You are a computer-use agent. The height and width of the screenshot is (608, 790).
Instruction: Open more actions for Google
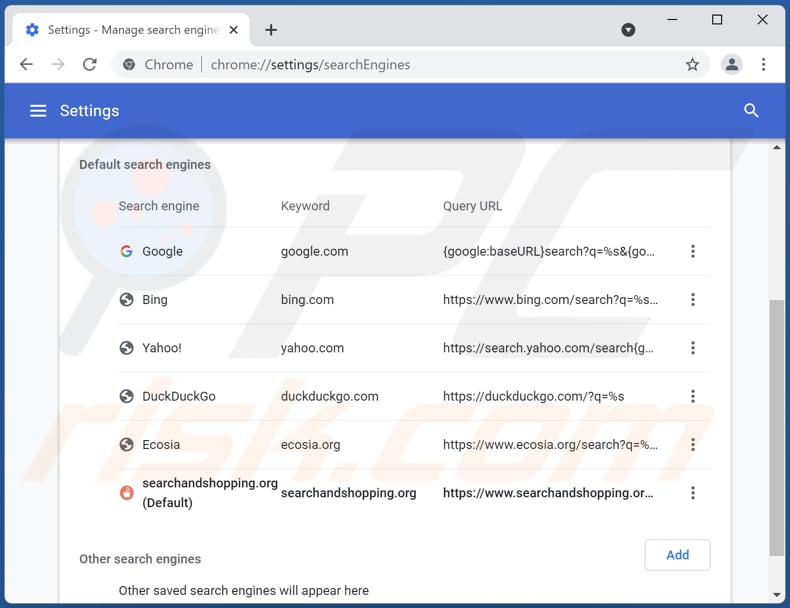pos(693,251)
